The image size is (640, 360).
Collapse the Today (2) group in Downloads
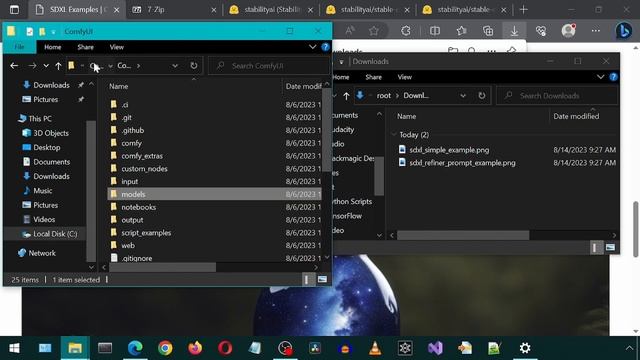click(394, 134)
